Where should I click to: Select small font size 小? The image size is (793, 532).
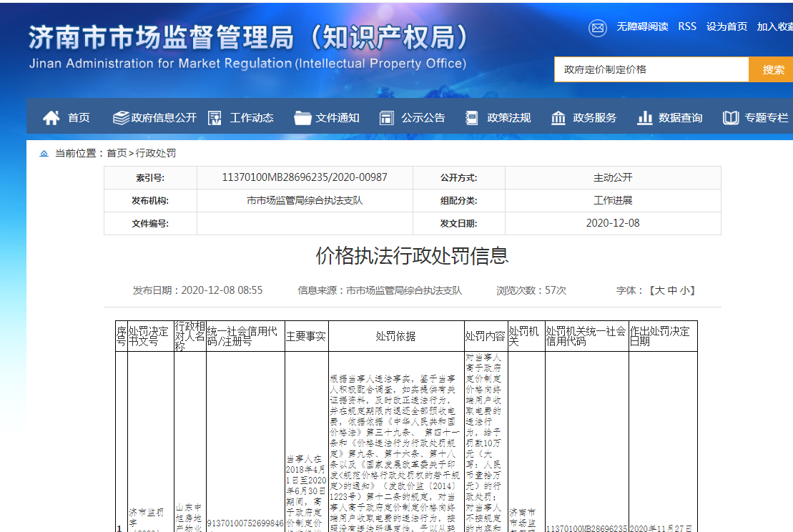coord(685,290)
